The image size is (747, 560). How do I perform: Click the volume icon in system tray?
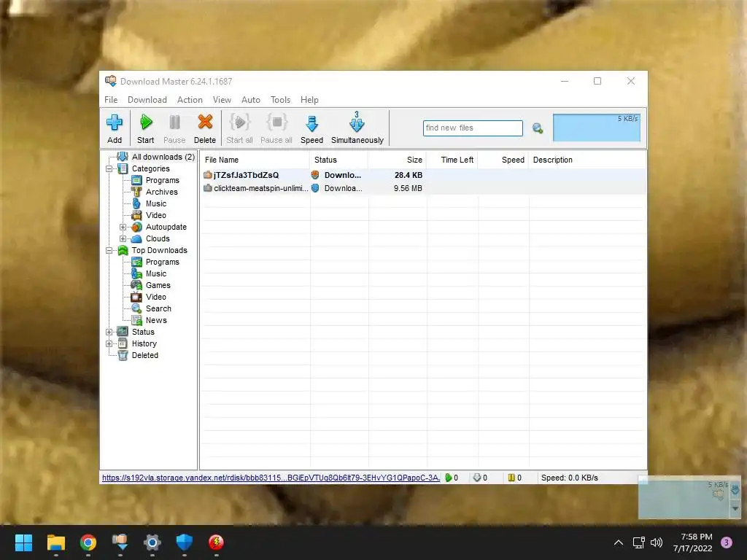pos(657,542)
